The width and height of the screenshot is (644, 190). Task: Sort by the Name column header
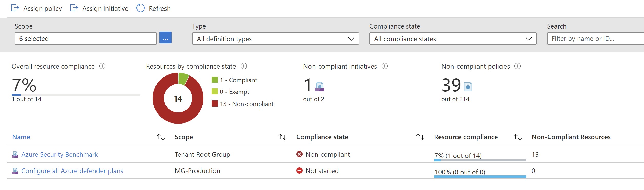21,137
